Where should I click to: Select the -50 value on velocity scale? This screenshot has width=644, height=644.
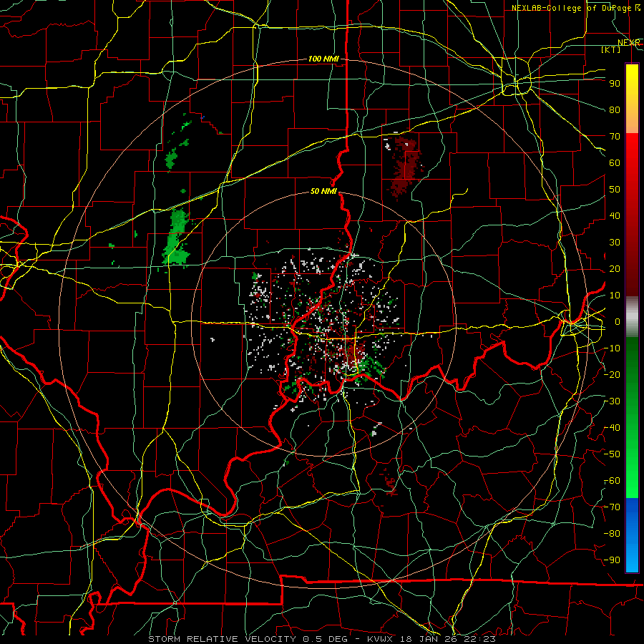[612, 454]
